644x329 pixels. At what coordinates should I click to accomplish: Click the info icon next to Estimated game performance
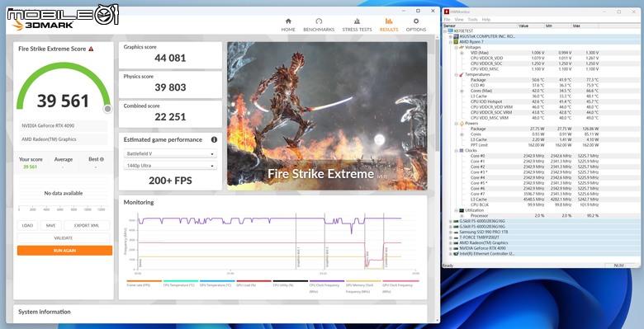tap(214, 139)
